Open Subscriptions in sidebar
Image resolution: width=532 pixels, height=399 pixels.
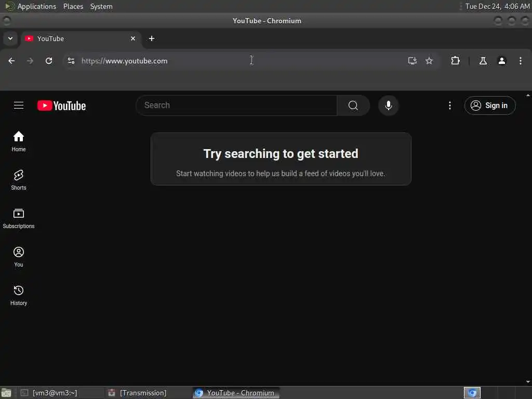pos(19,218)
